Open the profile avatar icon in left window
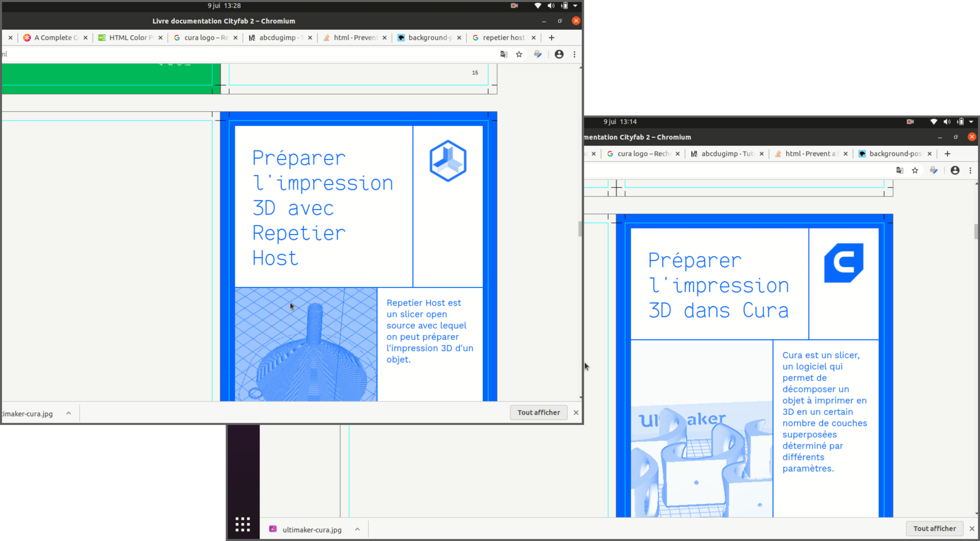This screenshot has height=541, width=980. [559, 54]
